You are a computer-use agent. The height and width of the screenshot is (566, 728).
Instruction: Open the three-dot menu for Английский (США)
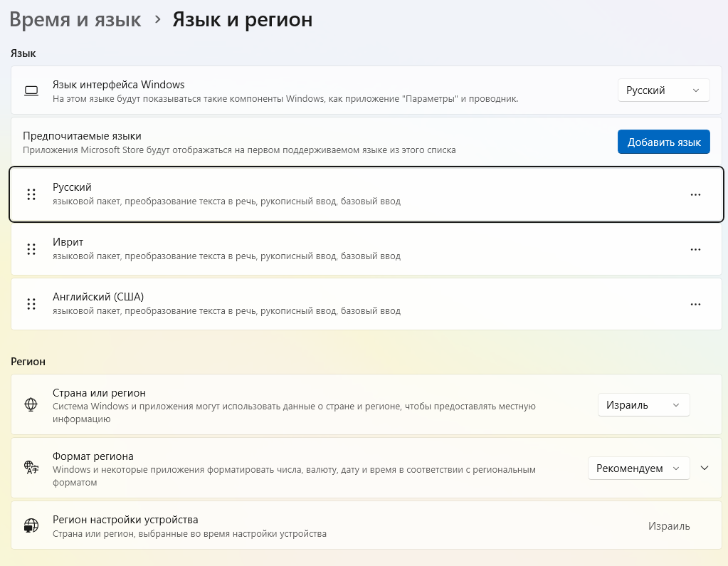(695, 304)
